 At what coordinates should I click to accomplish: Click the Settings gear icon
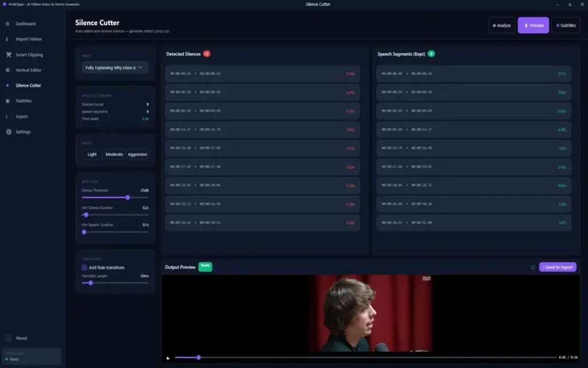[x=9, y=132]
